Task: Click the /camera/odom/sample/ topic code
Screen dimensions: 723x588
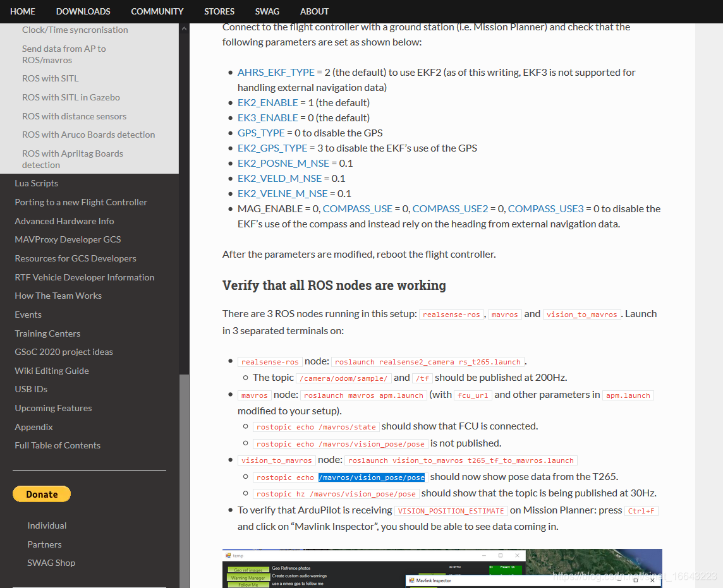Action: [x=344, y=378]
